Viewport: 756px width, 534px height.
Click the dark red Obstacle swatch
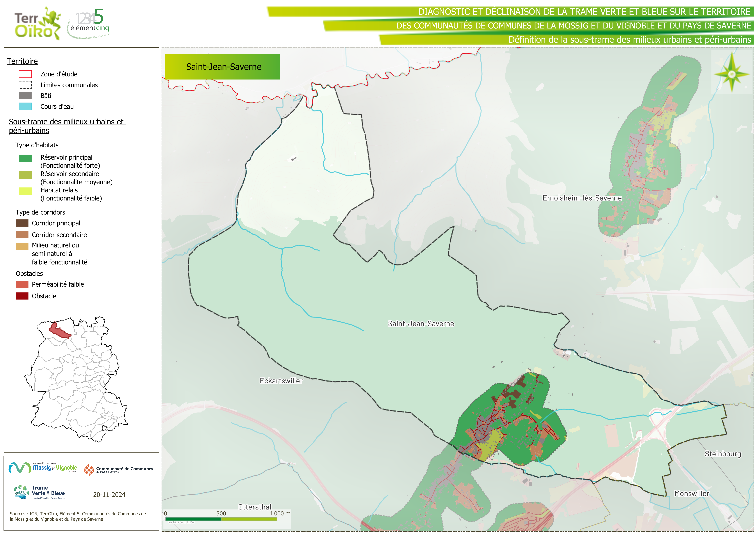(22, 296)
